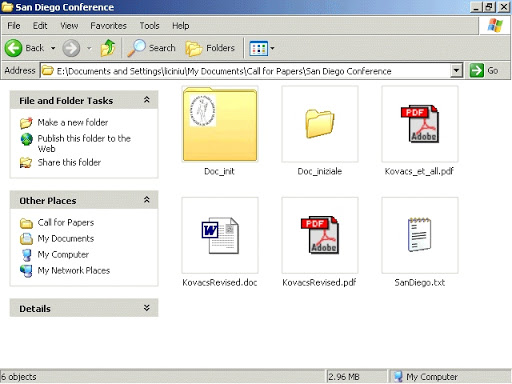Open the Help menu
The height and width of the screenshot is (384, 512).
(181, 26)
